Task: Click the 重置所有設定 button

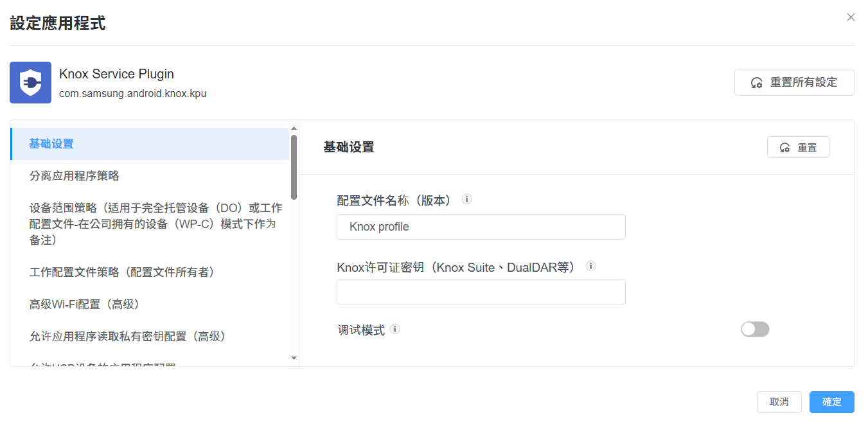Action: pyautogui.click(x=794, y=82)
